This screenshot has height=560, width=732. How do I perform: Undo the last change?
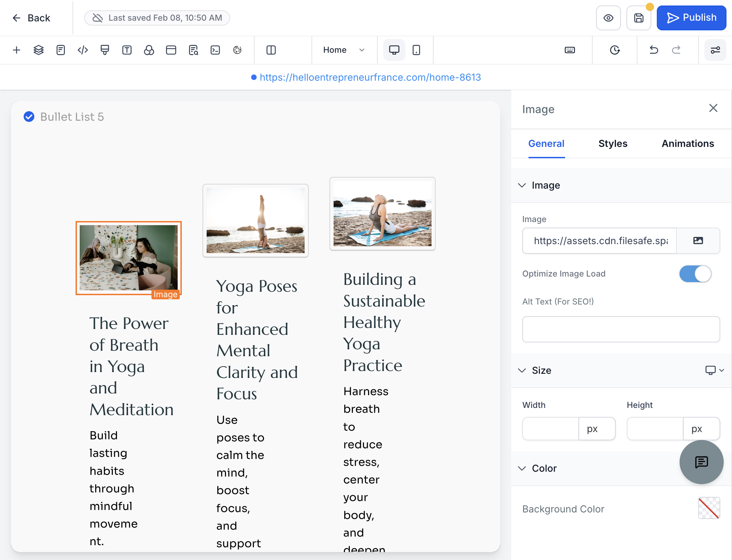coord(654,50)
